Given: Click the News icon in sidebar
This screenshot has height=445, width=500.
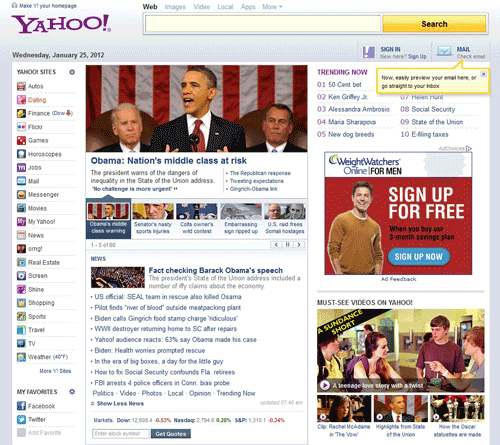Looking at the screenshot, I should (x=21, y=235).
